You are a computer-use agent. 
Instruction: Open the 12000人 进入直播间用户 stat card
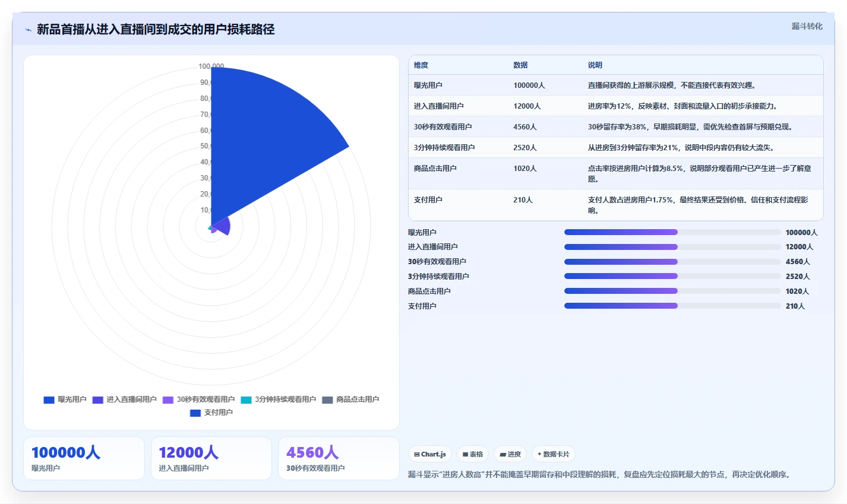211,458
